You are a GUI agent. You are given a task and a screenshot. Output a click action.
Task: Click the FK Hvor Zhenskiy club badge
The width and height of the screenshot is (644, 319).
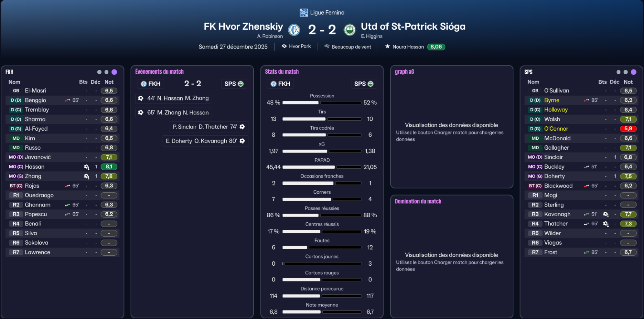294,30
